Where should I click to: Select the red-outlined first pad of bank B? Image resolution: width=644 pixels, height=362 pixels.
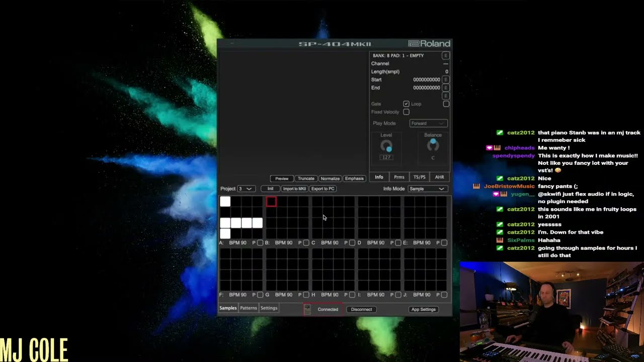[x=271, y=202]
